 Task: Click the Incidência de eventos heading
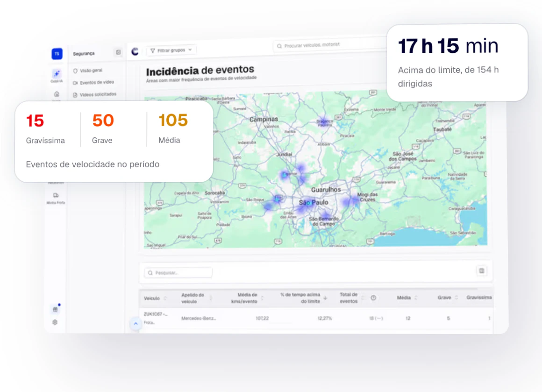[200, 71]
